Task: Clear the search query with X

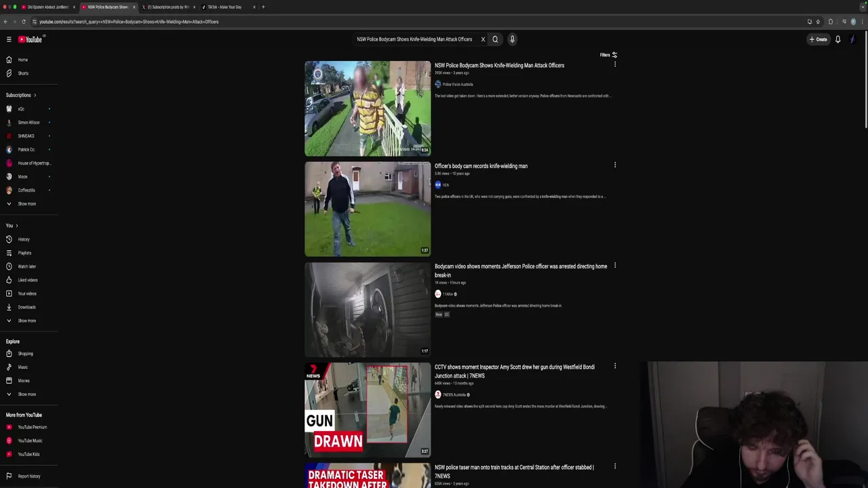Action: [483, 39]
